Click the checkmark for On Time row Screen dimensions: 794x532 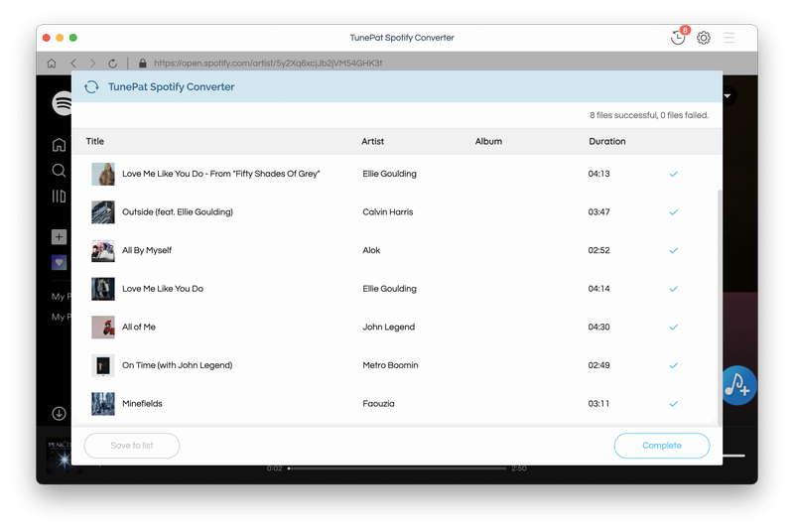tap(674, 365)
